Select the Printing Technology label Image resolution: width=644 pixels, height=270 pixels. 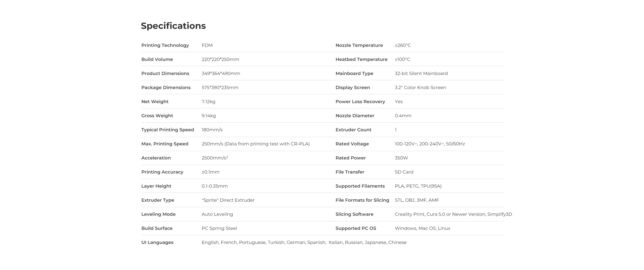(165, 45)
